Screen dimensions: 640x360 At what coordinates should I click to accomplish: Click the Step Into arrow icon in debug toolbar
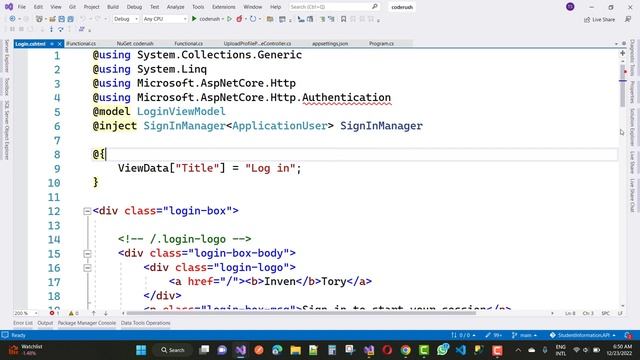pos(51,29)
